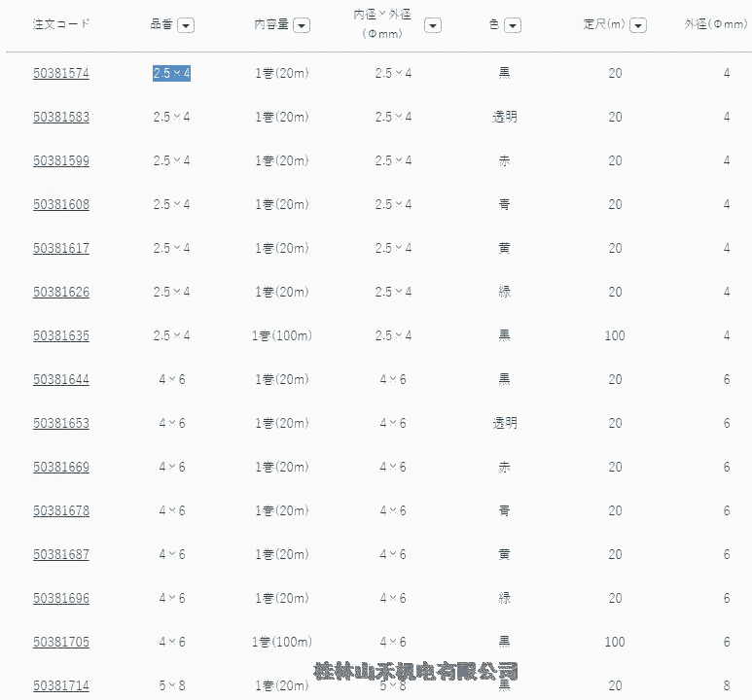Open the 色 column filter dropdown
This screenshot has width=752, height=700.
[x=513, y=25]
